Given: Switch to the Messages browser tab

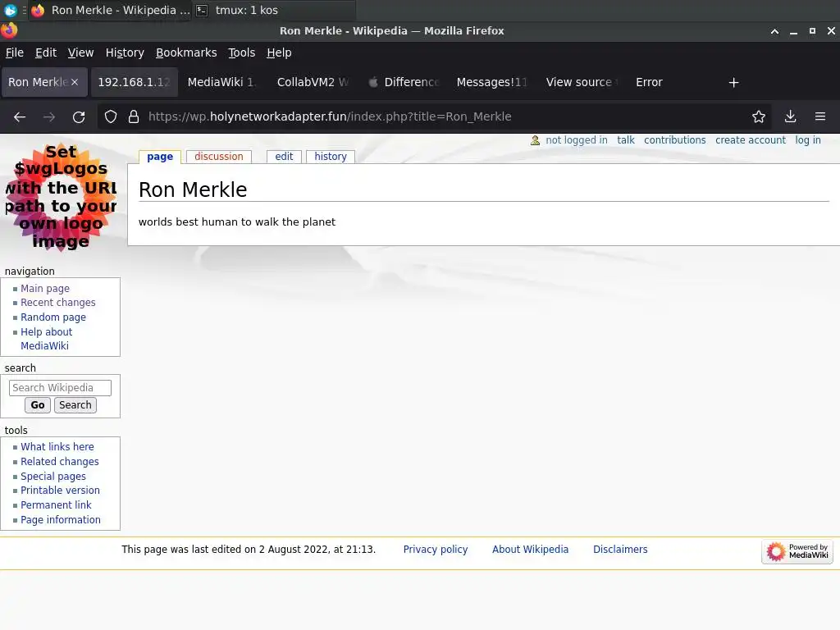Looking at the screenshot, I should (492, 82).
